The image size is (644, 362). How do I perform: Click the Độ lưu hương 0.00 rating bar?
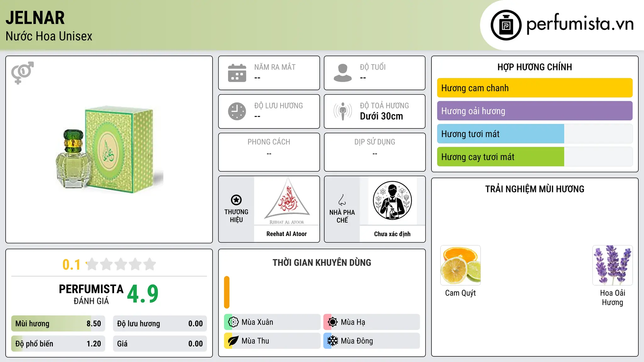[x=160, y=324]
